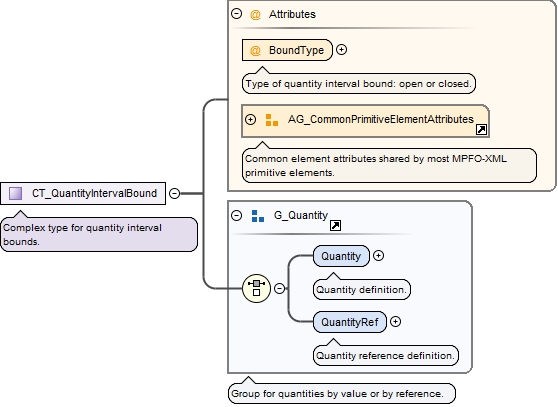Collapse the G_Quantity group
The width and height of the screenshot is (558, 407).
click(237, 215)
